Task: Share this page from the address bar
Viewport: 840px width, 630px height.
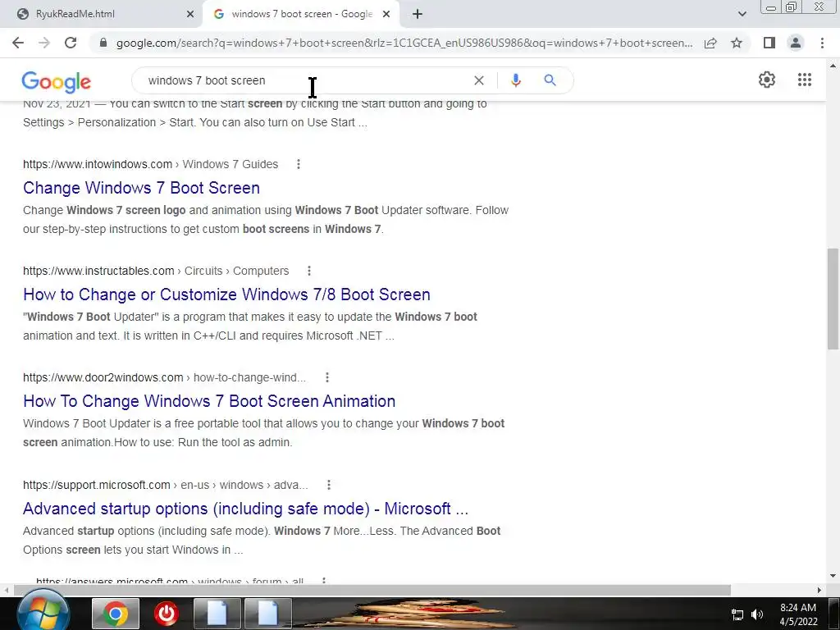Action: pyautogui.click(x=710, y=43)
